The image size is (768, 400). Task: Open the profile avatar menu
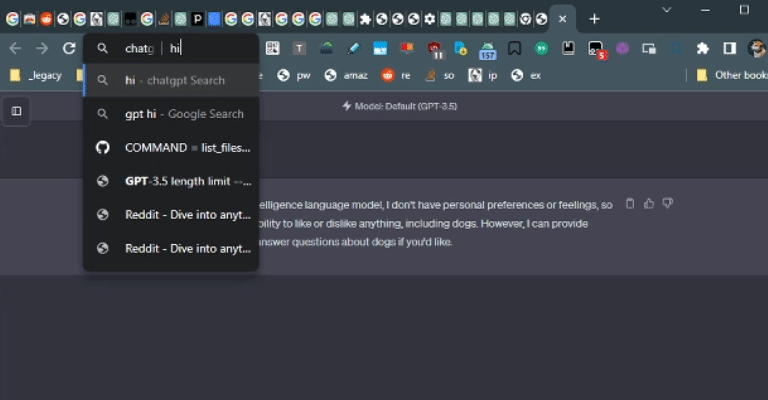757,48
